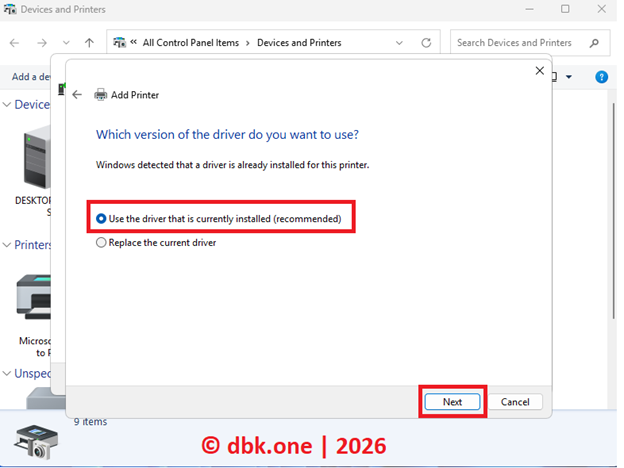Click the navigation Forward arrow
The image size is (624, 468).
42,43
